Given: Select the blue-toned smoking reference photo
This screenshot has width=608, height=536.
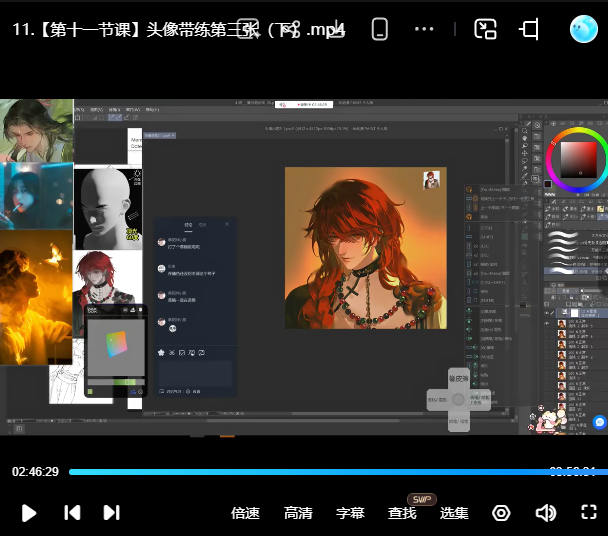Looking at the screenshot, I should (36, 196).
